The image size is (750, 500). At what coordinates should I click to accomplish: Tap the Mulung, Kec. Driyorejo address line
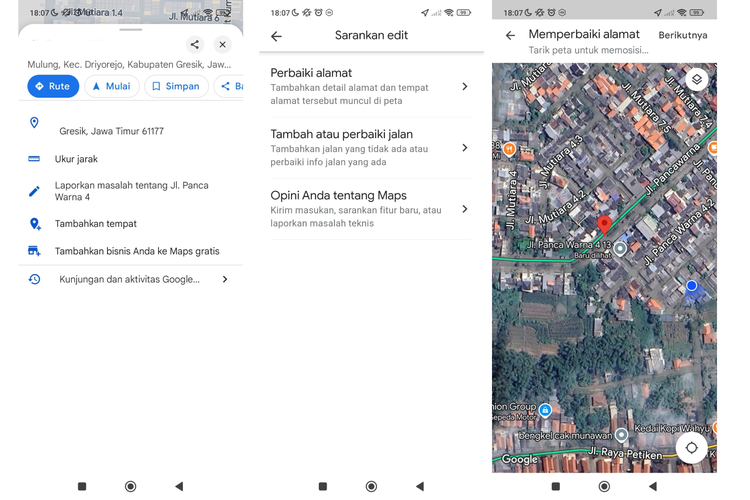[x=129, y=65]
